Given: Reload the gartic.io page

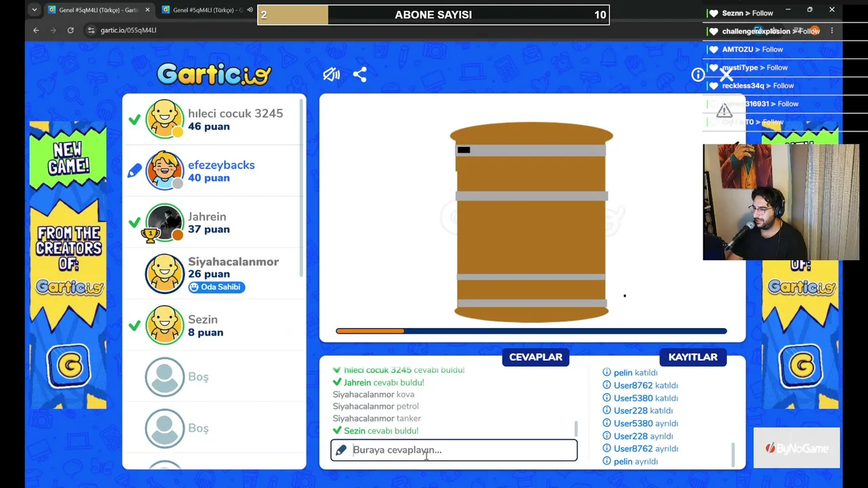Looking at the screenshot, I should (x=71, y=30).
